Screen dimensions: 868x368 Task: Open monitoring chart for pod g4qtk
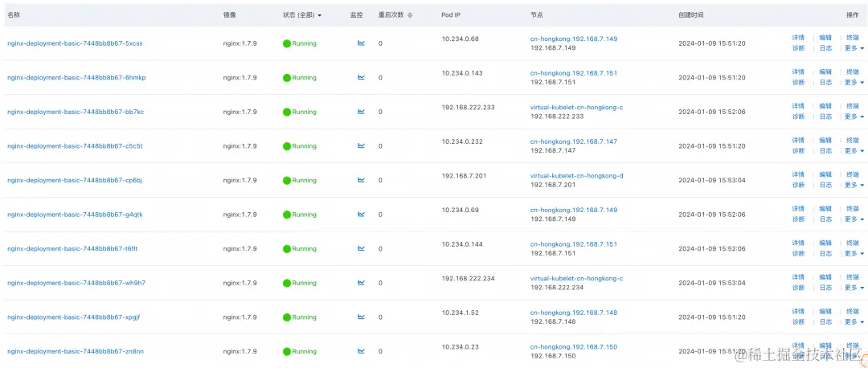coord(361,215)
